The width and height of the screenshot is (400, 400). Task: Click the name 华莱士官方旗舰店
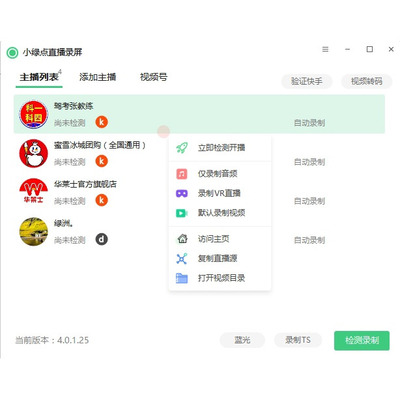(x=85, y=184)
